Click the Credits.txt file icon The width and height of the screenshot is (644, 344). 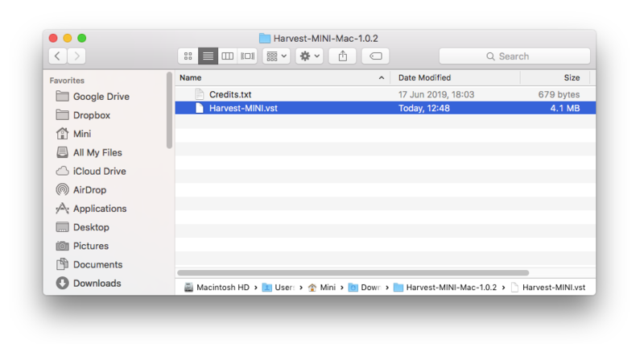click(200, 94)
